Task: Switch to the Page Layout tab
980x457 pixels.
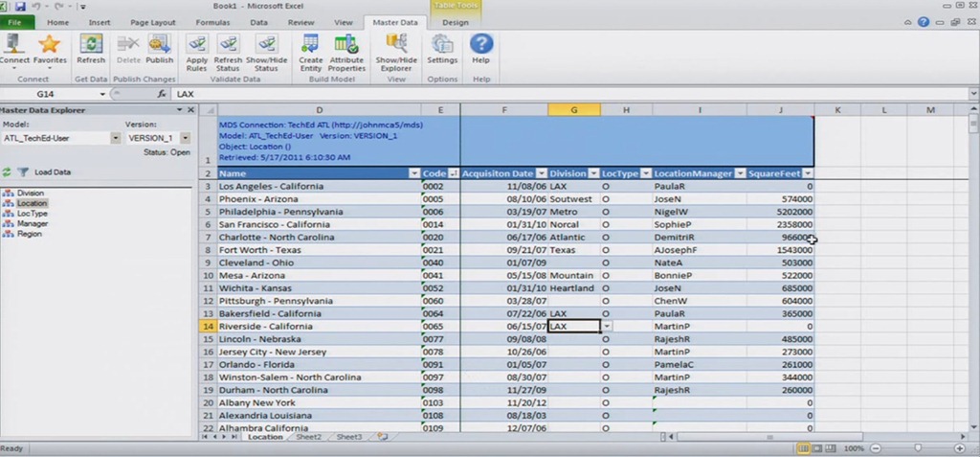Action: point(152,23)
